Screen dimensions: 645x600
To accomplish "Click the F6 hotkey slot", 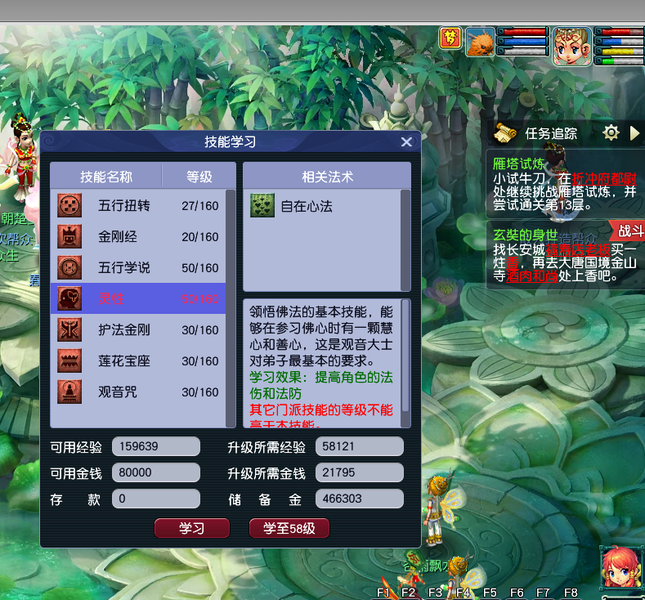I will 517,593.
